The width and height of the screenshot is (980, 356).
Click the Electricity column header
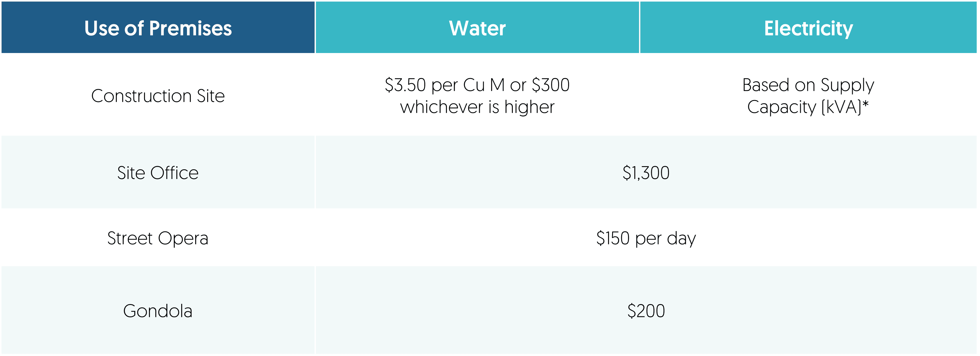pyautogui.click(x=808, y=28)
